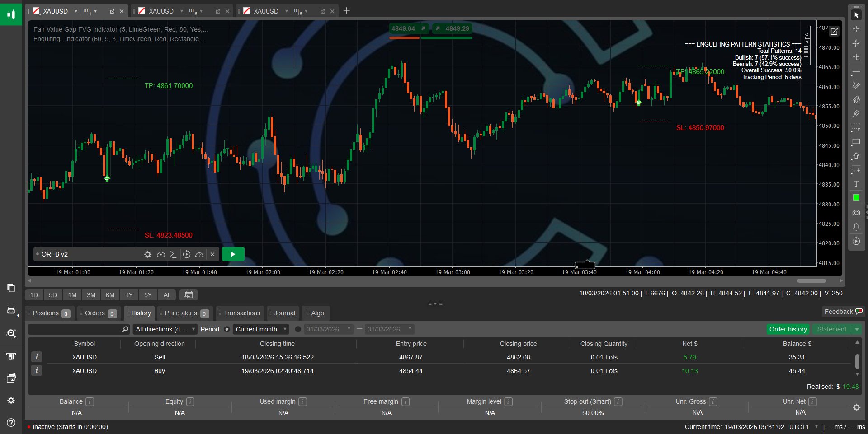Open ORFB v2 bot settings gear
The width and height of the screenshot is (868, 434).
pyautogui.click(x=148, y=254)
